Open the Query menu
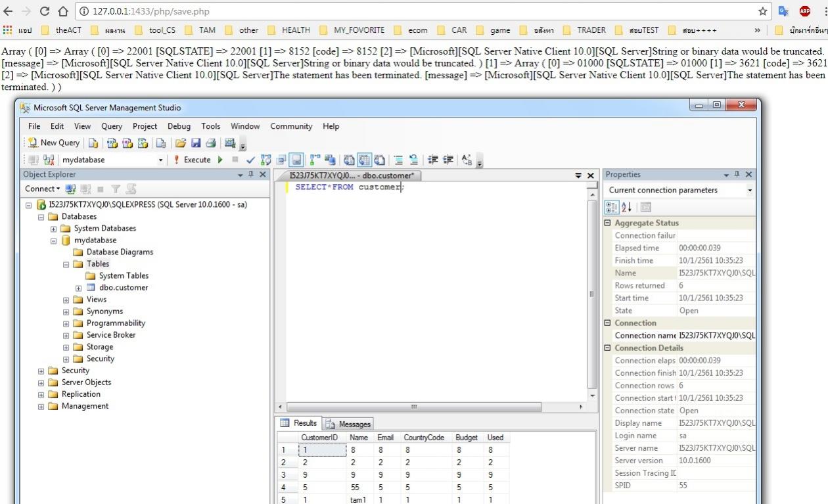 pos(112,126)
